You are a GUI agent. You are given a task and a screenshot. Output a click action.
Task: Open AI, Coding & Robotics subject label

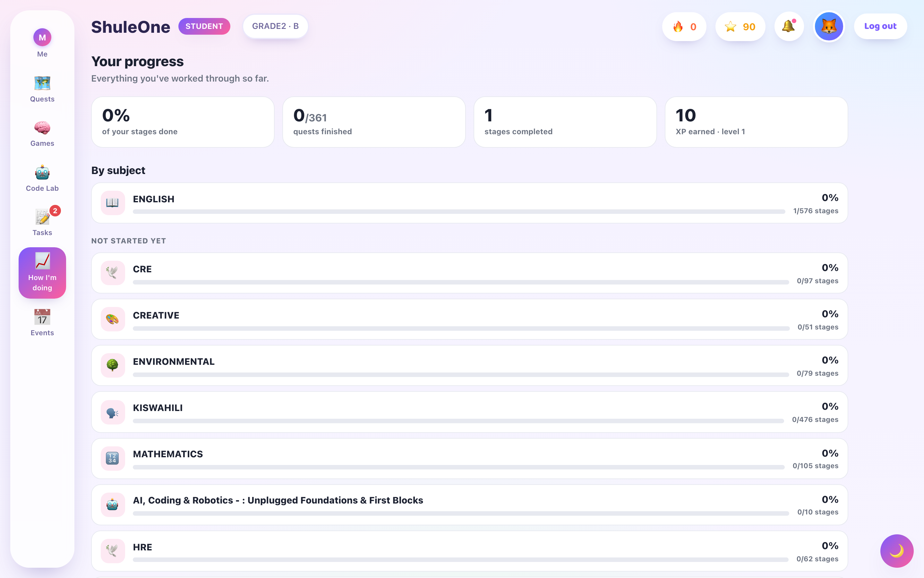[x=278, y=500]
